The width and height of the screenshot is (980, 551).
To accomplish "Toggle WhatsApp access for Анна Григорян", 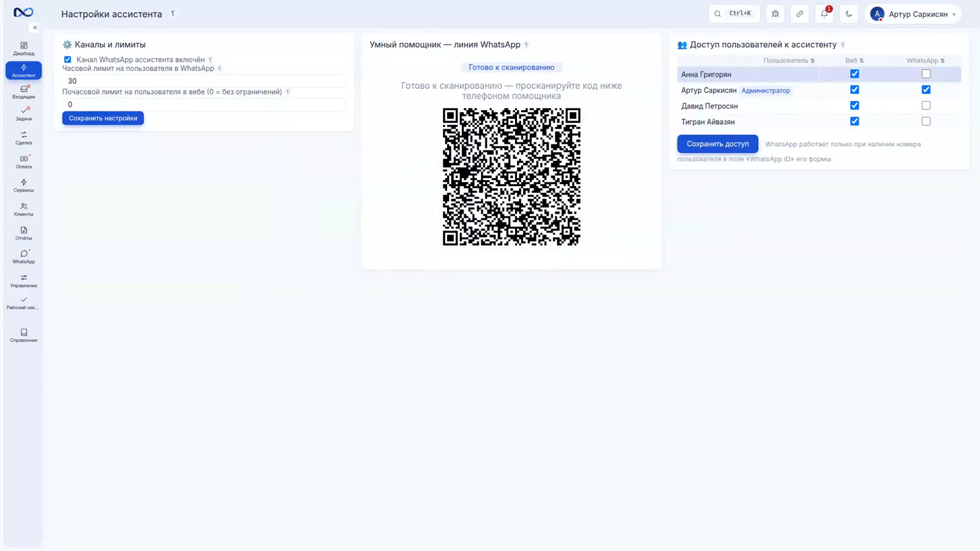I will [x=926, y=74].
